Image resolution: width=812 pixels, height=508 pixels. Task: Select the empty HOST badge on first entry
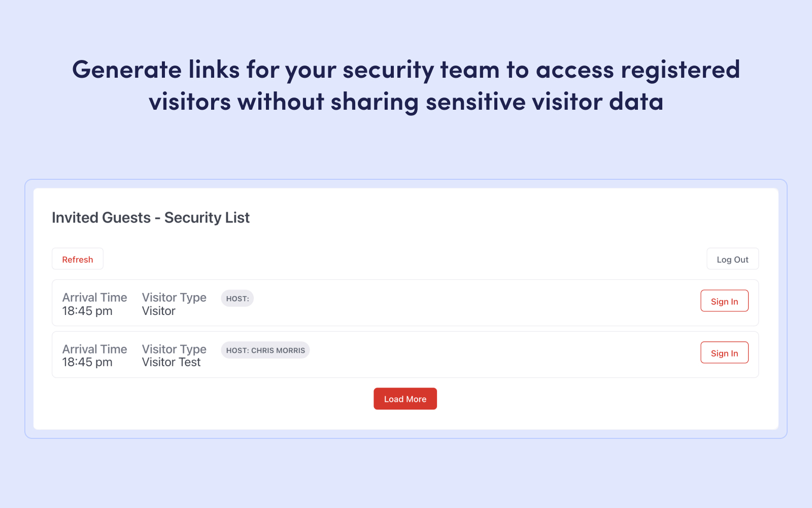coord(237,298)
